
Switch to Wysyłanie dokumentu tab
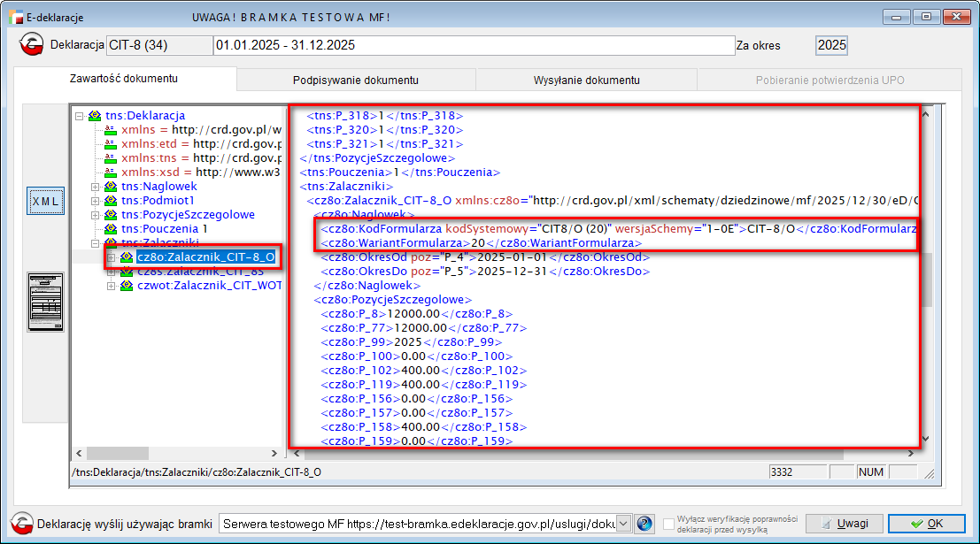click(x=586, y=80)
